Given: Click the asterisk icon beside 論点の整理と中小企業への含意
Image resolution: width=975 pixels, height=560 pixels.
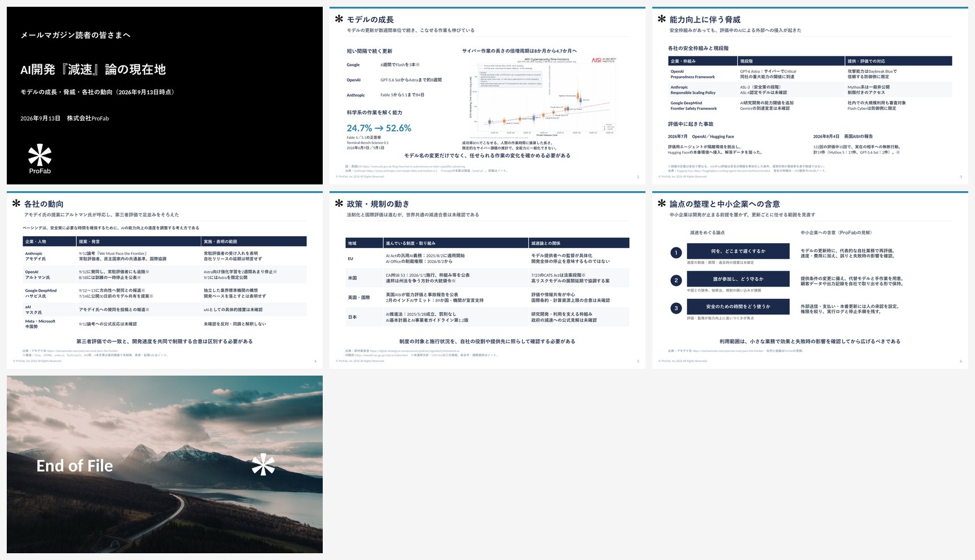Looking at the screenshot, I should 661,203.
